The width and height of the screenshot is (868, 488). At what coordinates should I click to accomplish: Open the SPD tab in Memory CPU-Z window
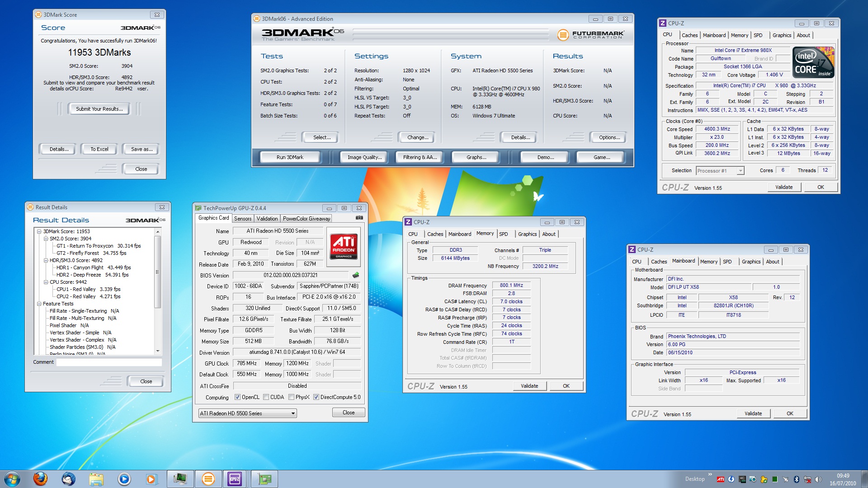point(503,234)
